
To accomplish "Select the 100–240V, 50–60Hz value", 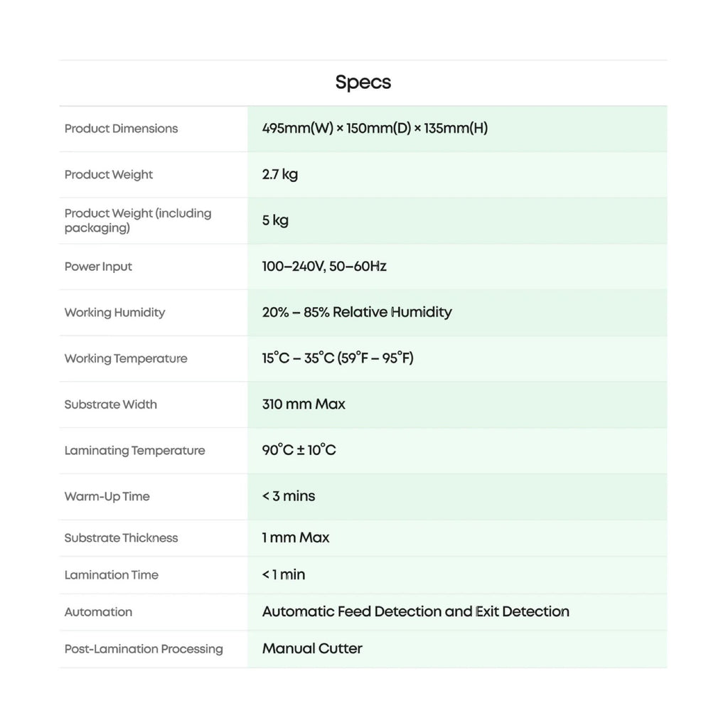I will (x=324, y=267).
